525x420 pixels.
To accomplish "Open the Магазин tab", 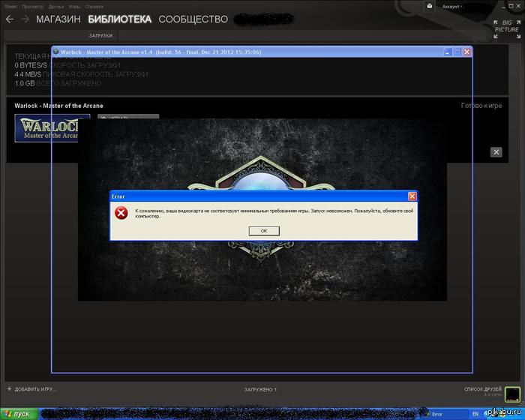I will click(x=58, y=19).
